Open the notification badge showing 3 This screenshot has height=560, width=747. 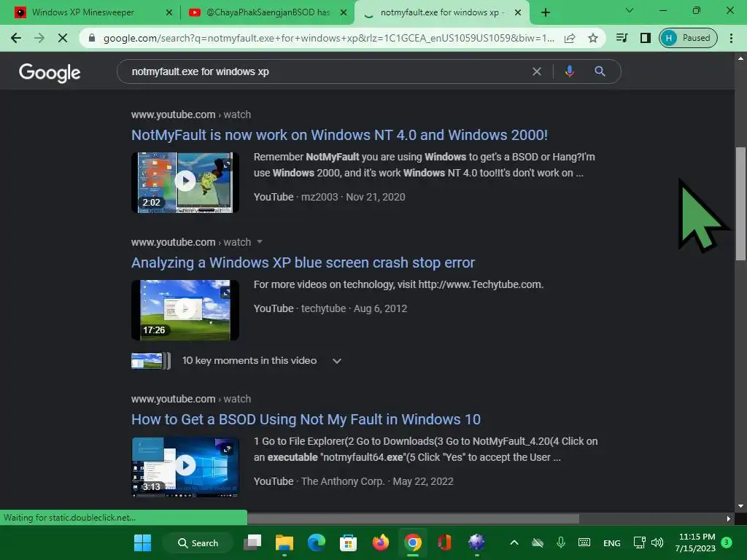click(727, 542)
